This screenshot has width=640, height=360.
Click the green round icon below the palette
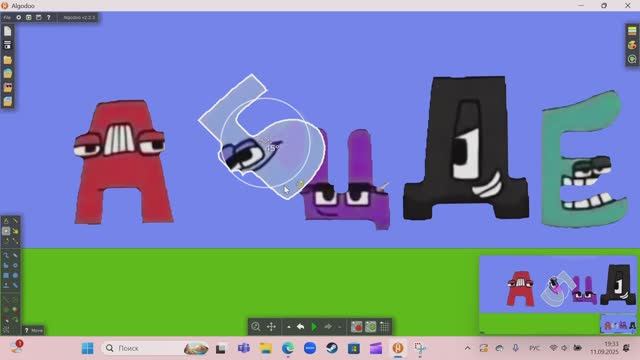click(x=632, y=59)
